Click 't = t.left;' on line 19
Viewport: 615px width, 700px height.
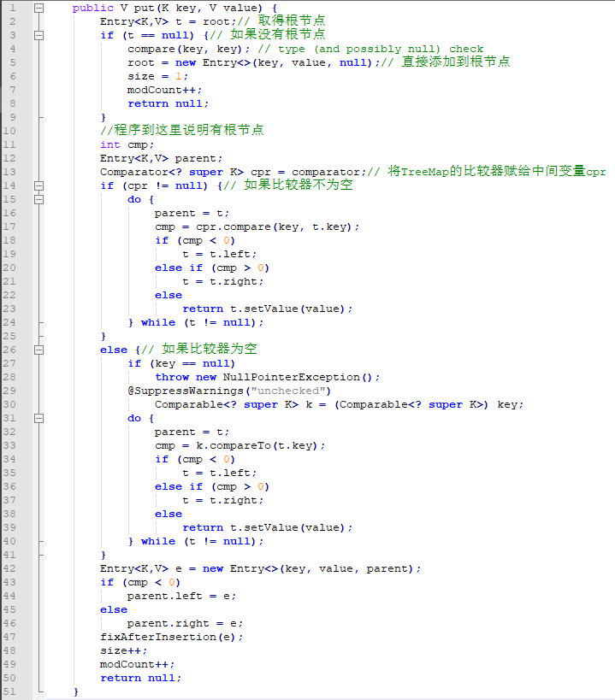coord(219,254)
